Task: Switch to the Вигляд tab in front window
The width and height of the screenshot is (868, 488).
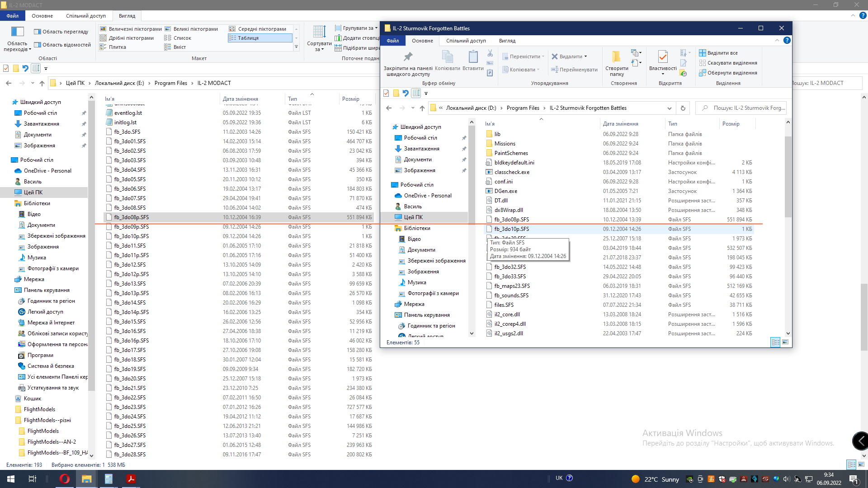Action: coord(507,41)
